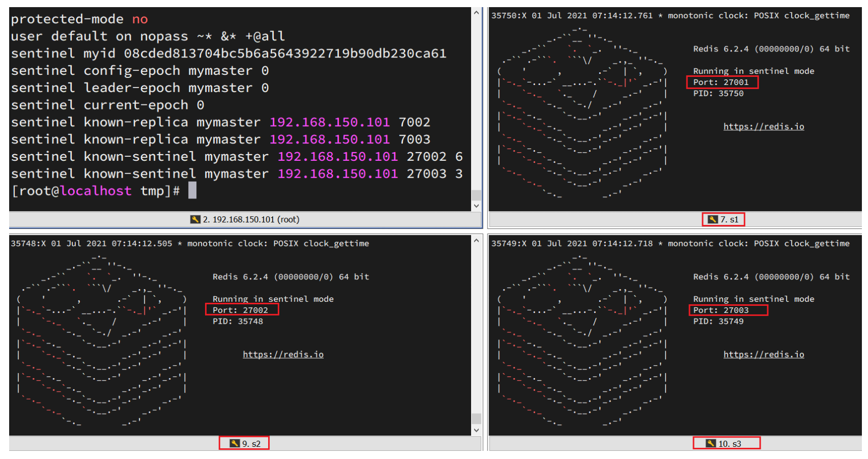Click the session icon on the s2 tab

pos(235,443)
